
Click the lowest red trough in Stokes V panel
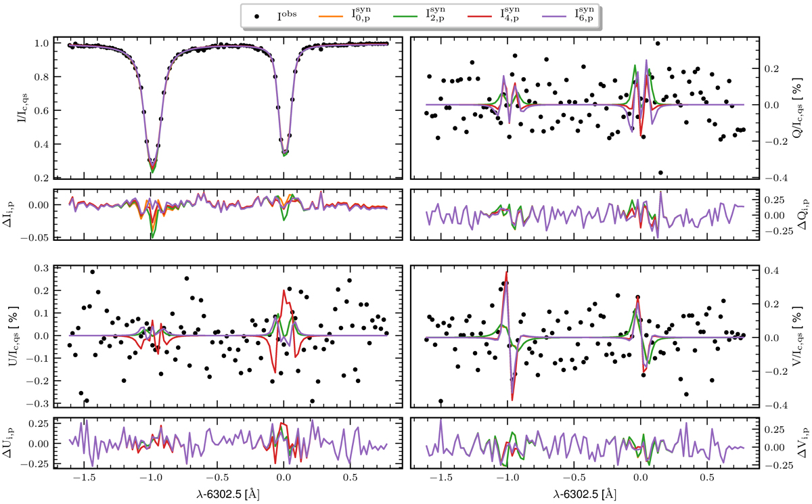[x=512, y=400]
